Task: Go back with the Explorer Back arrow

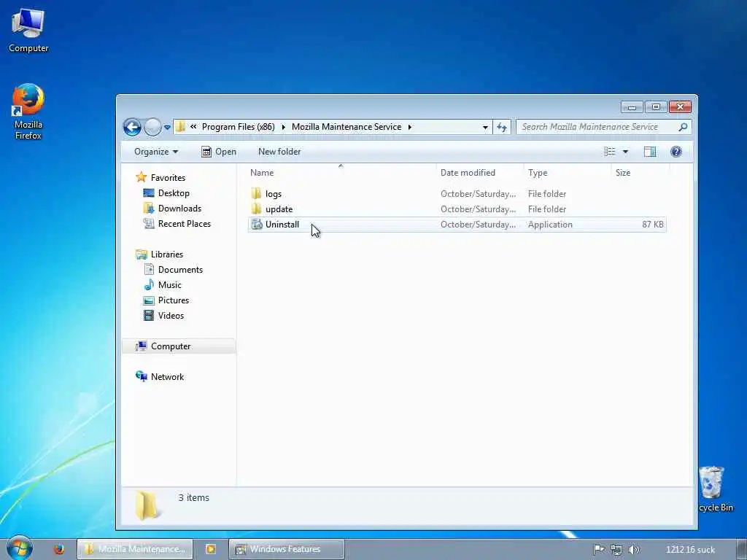Action: [132, 127]
